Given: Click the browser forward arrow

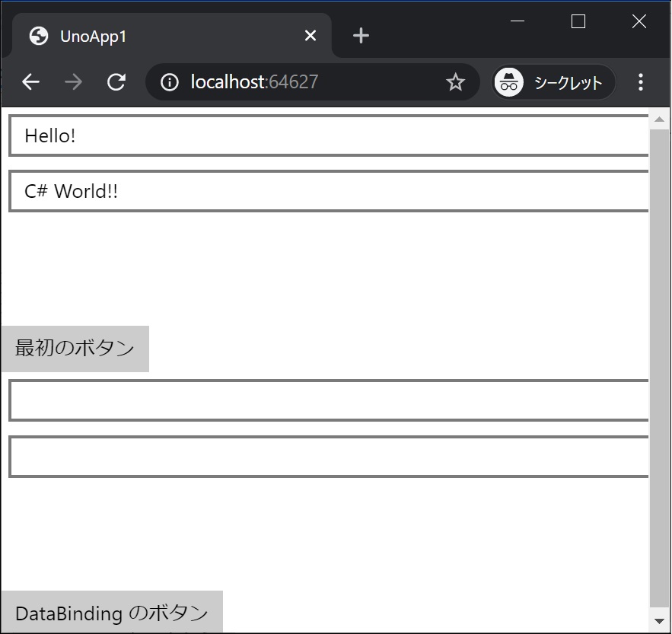Looking at the screenshot, I should [73, 82].
